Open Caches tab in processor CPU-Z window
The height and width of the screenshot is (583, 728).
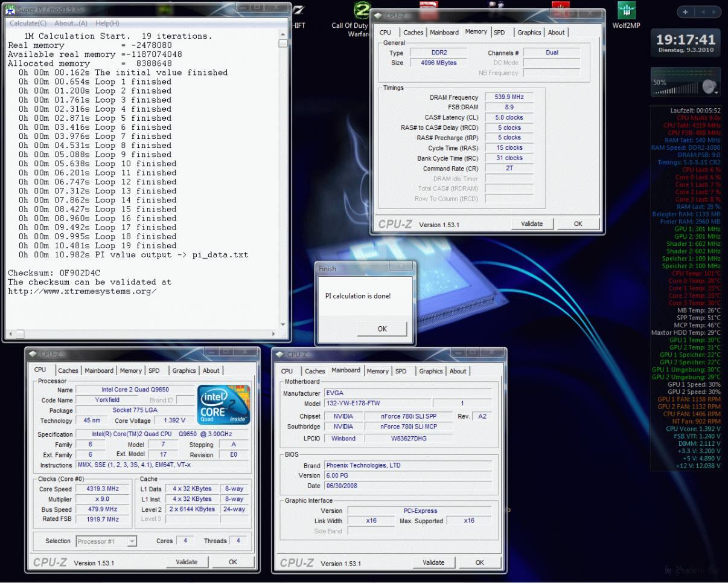68,371
